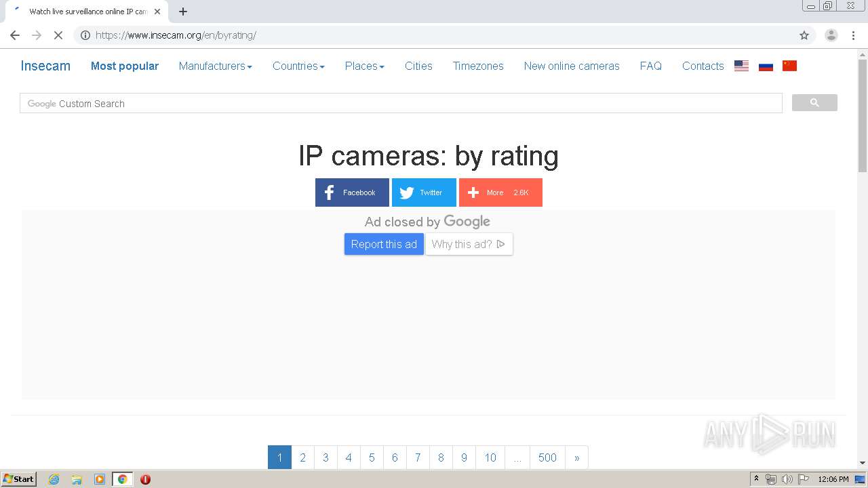Open a new tab with plus button
The image size is (868, 488).
[183, 12]
